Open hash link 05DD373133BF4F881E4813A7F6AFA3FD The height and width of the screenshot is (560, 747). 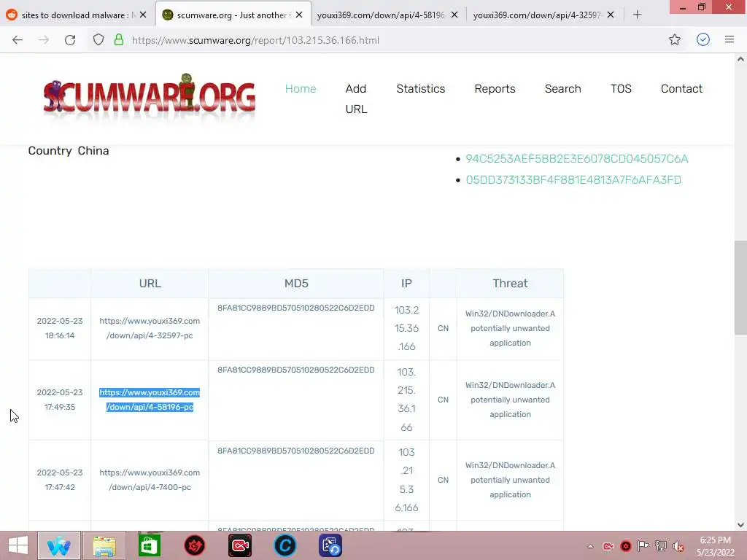pyautogui.click(x=573, y=180)
